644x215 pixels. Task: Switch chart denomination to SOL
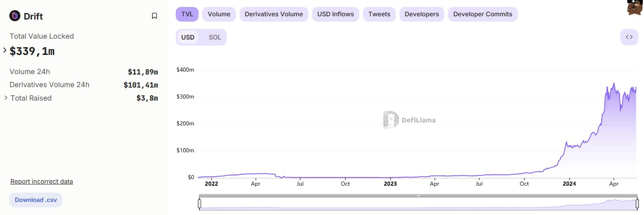tap(215, 37)
